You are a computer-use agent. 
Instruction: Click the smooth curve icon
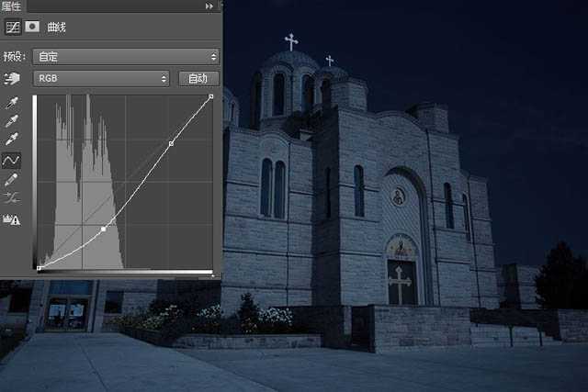point(13,198)
